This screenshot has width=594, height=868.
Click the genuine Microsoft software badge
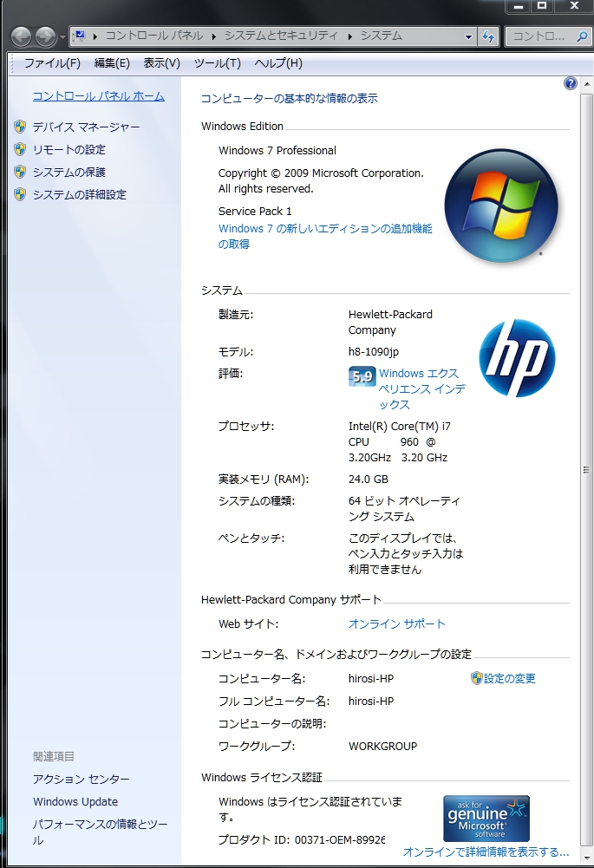coord(486,819)
